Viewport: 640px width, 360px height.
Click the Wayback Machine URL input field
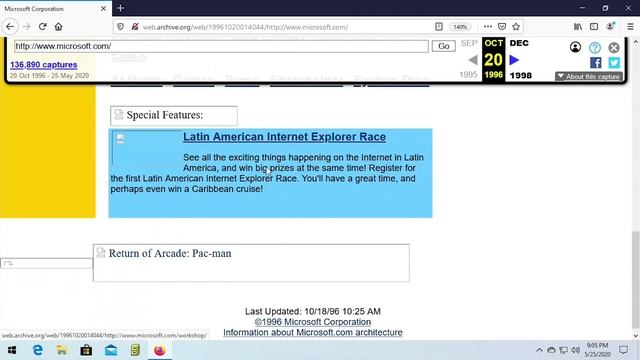(x=221, y=46)
